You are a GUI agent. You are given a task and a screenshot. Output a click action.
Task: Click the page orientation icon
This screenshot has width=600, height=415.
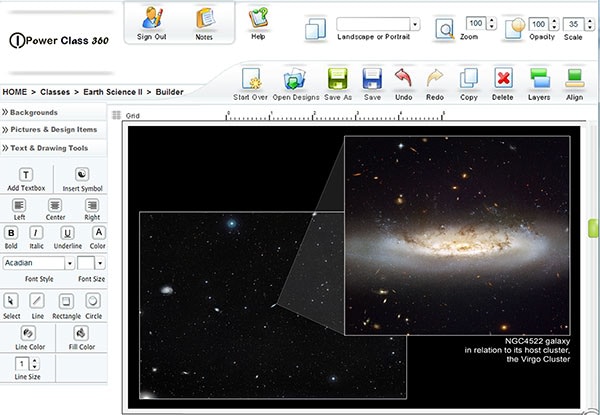tap(315, 28)
